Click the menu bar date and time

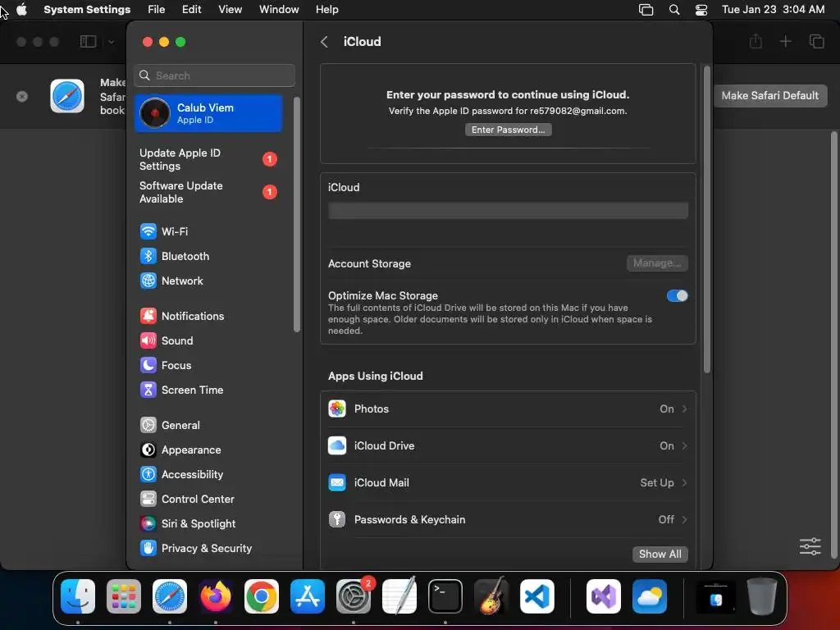[x=773, y=10]
